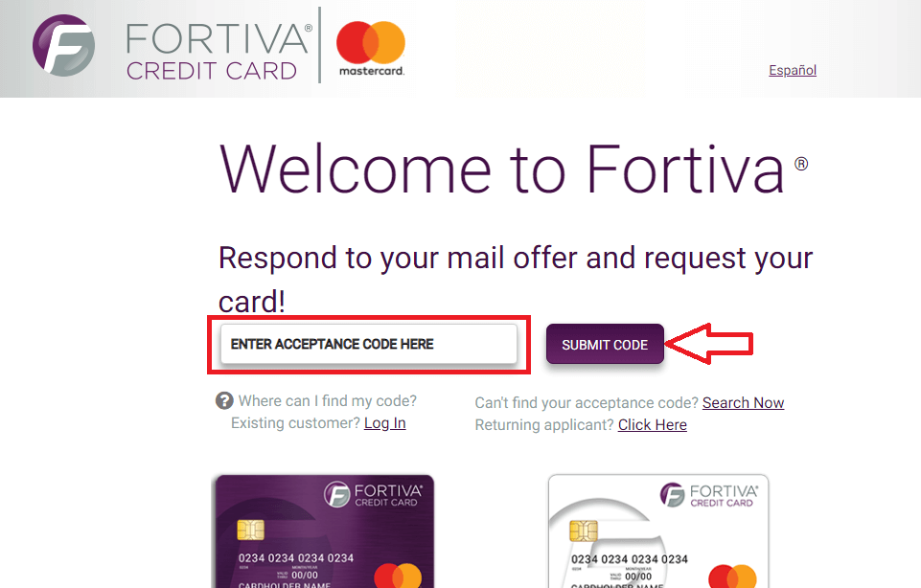The width and height of the screenshot is (921, 588).
Task: Click the Mastercard logo in header
Action: click(371, 49)
